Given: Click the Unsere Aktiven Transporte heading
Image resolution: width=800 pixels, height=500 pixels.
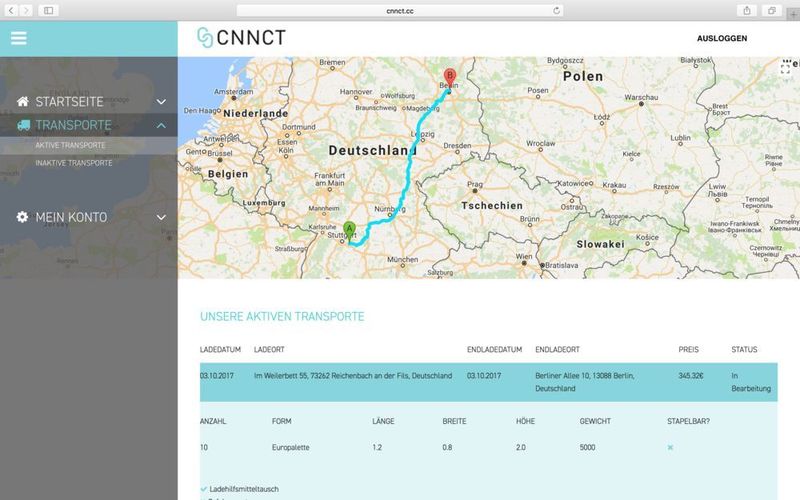Looking at the screenshot, I should point(282,316).
